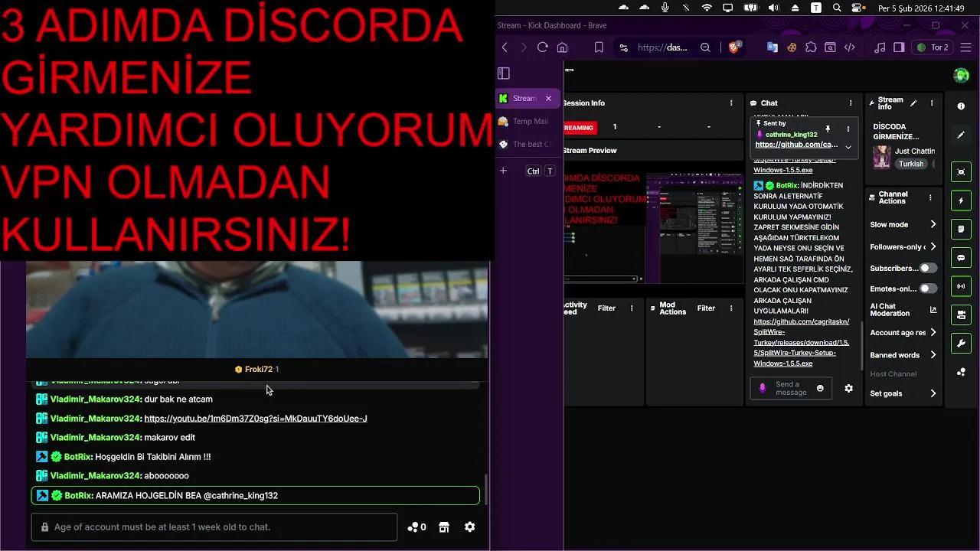Click the lightning quick-actions icon
Screen dimensions: 980x551
point(961,200)
